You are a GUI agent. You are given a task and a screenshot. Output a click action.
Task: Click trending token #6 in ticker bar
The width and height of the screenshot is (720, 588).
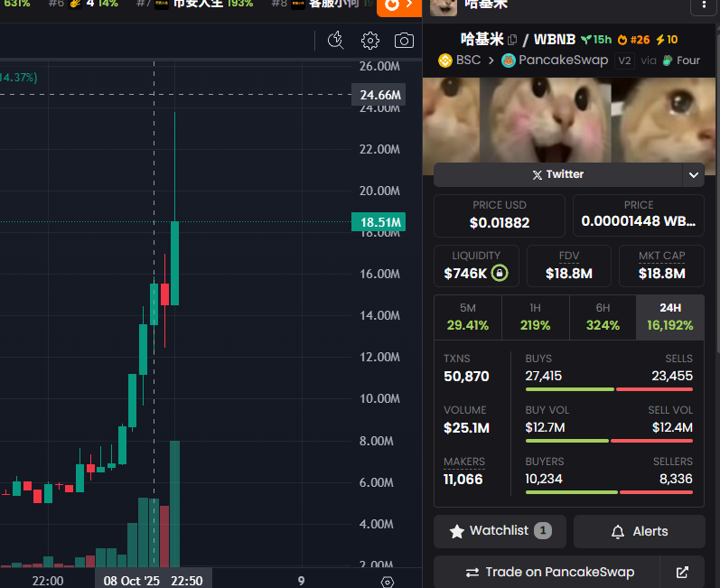pyautogui.click(x=83, y=4)
